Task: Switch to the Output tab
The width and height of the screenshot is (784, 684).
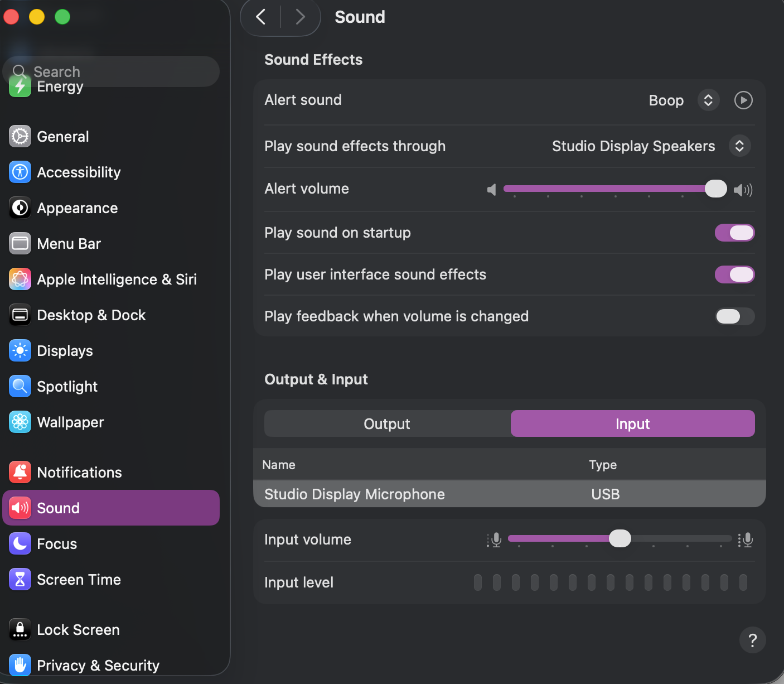Action: click(387, 424)
